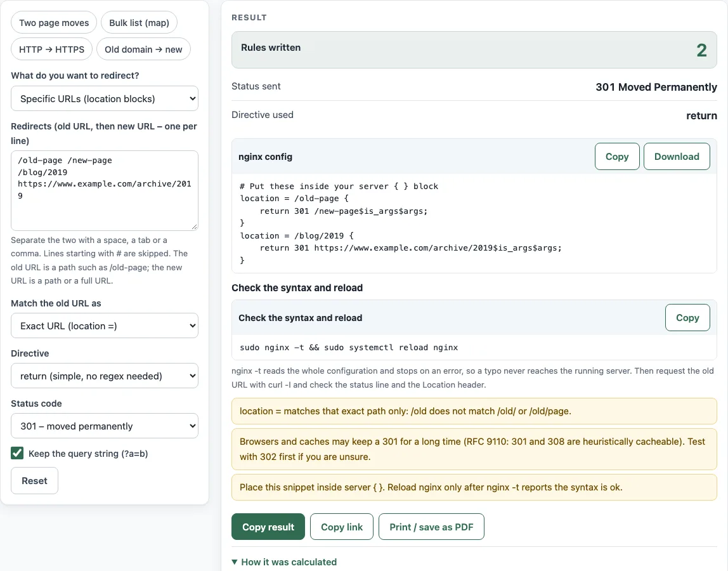
Task: Click the Copy link button
Action: pos(342,527)
